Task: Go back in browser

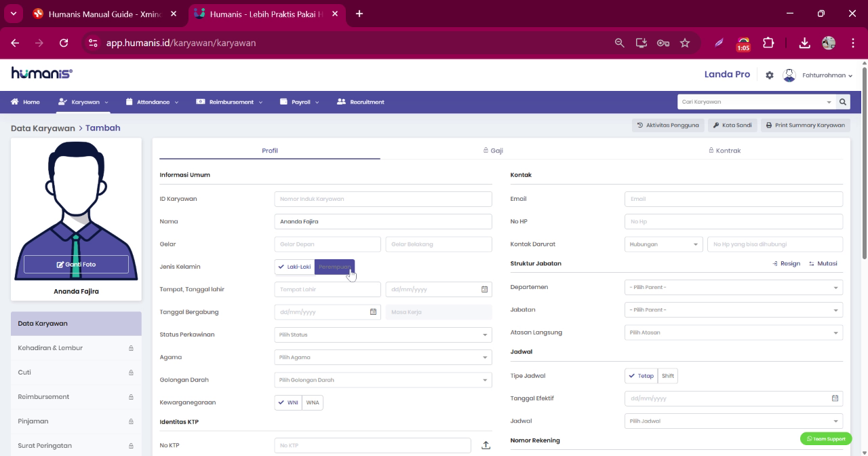Action: click(x=15, y=43)
